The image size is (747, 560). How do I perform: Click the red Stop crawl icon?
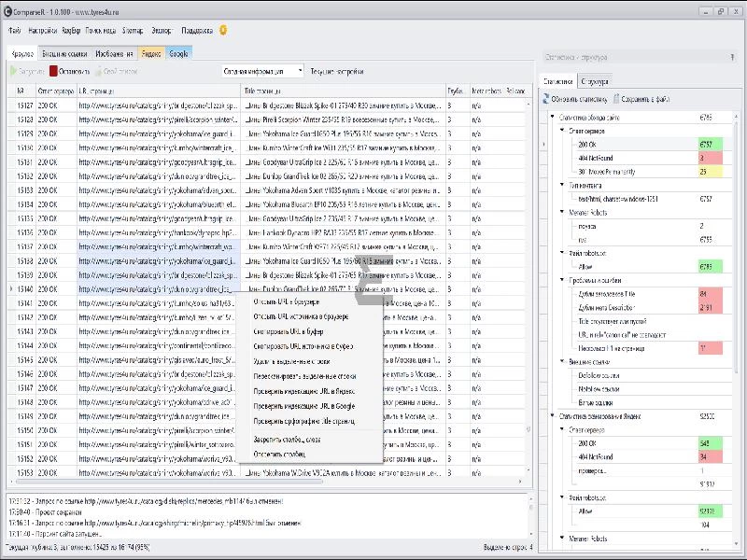coord(53,71)
